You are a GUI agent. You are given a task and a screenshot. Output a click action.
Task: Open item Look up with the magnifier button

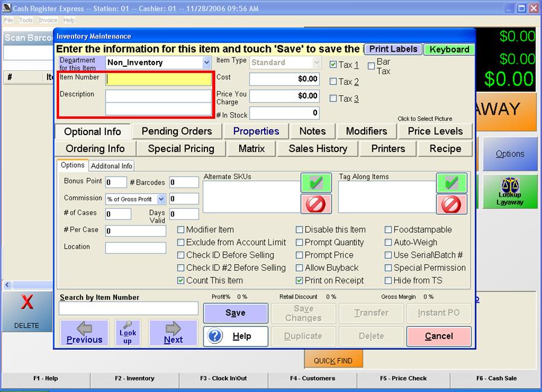pyautogui.click(x=128, y=333)
